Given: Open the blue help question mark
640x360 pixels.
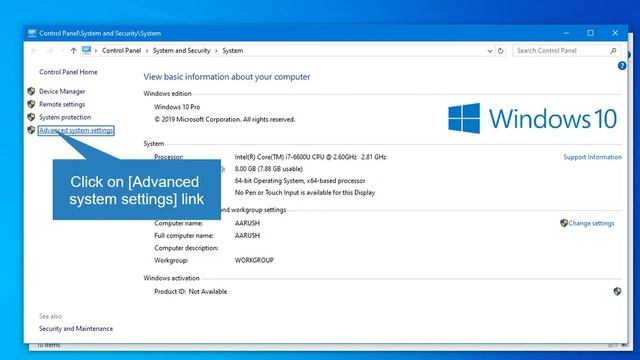Looking at the screenshot, I should tap(622, 66).
